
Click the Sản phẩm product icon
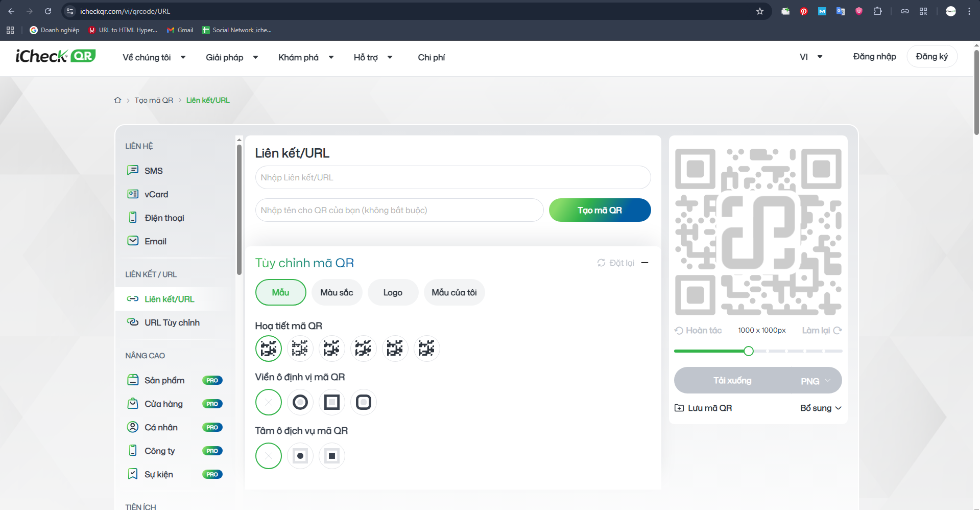pyautogui.click(x=133, y=380)
